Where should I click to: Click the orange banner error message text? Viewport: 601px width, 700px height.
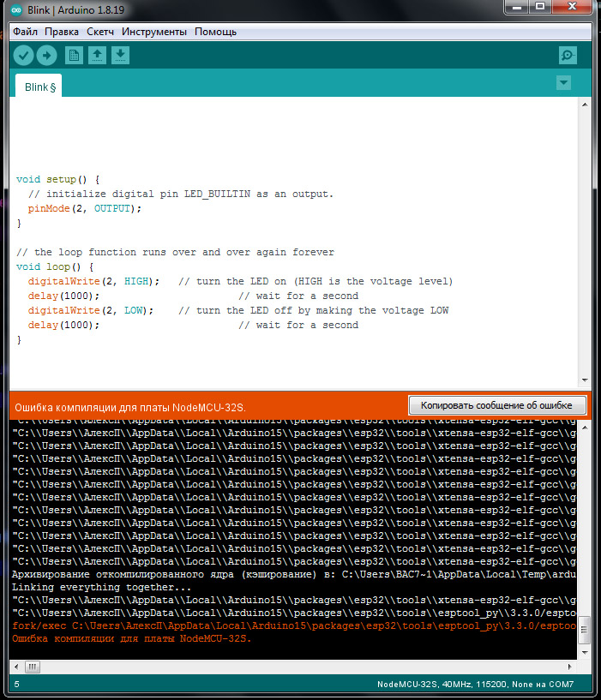pyautogui.click(x=130, y=408)
